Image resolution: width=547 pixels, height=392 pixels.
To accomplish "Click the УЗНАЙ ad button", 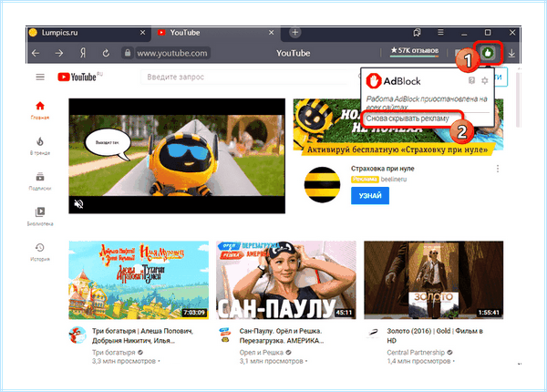I will coord(370,196).
